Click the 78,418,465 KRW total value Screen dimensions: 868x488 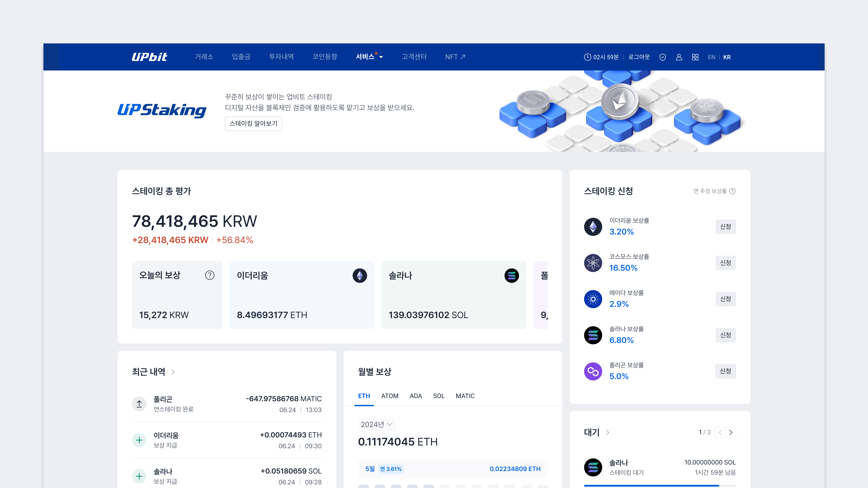(x=194, y=221)
